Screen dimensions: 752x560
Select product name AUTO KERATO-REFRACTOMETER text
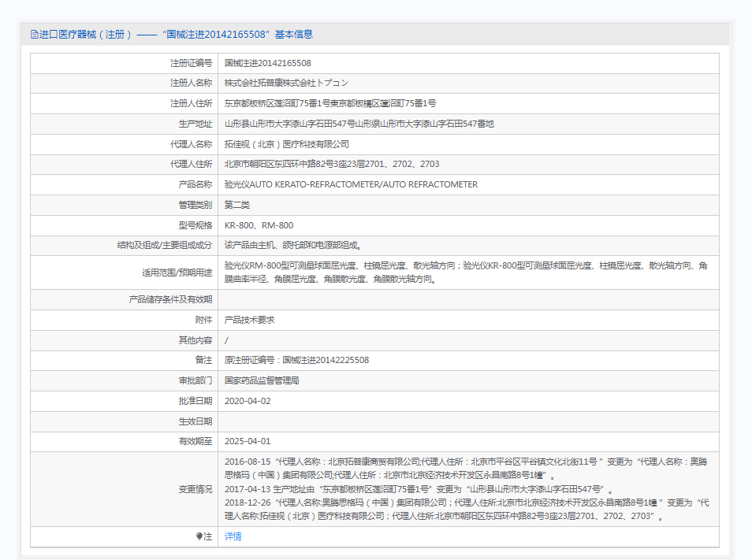pyautogui.click(x=351, y=185)
